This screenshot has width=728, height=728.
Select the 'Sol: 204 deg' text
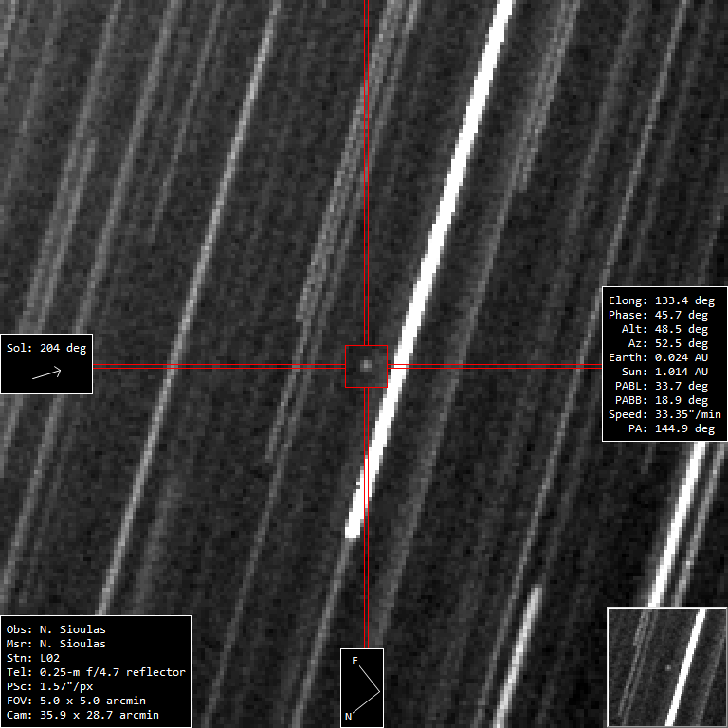point(46,348)
